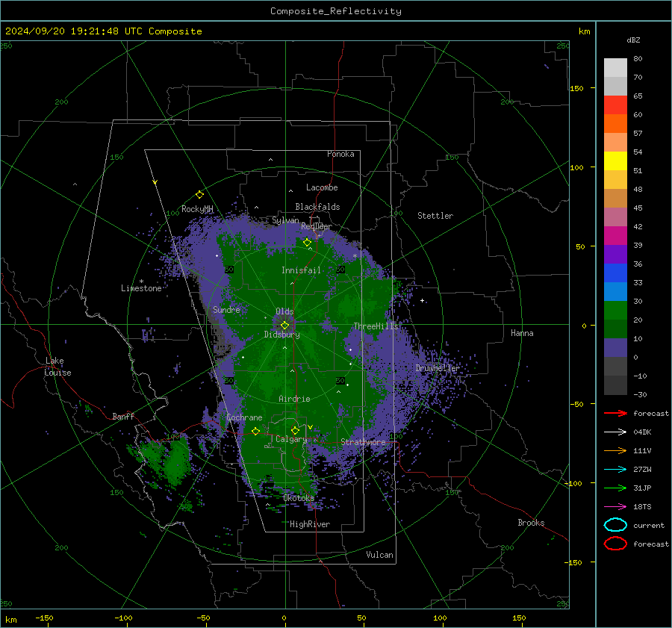Click the Strathmore label
672x628 pixels.
coord(363,442)
